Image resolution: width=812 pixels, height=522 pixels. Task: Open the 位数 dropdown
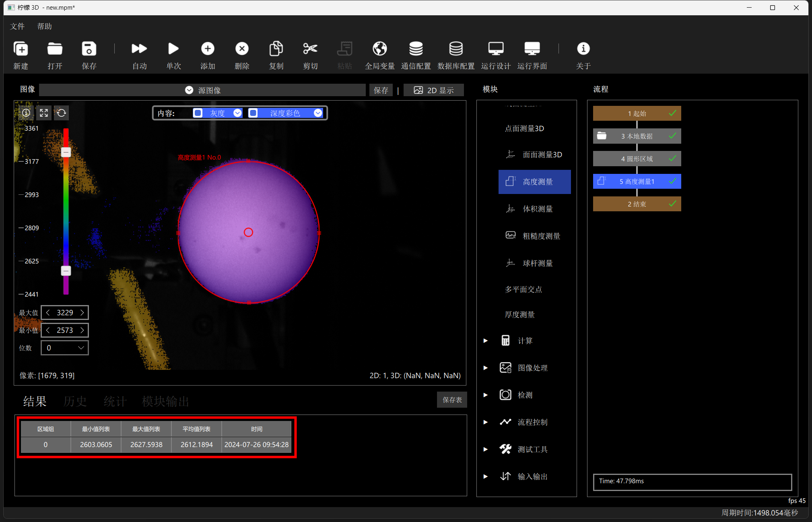(x=65, y=348)
